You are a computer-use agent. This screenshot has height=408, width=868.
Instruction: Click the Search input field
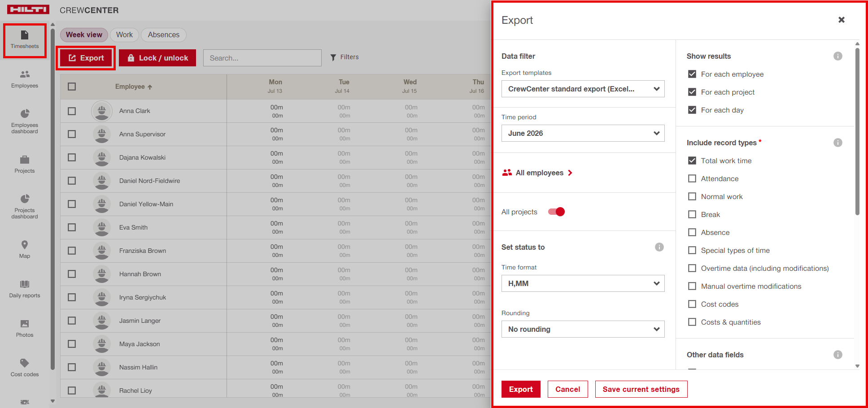[262, 58]
